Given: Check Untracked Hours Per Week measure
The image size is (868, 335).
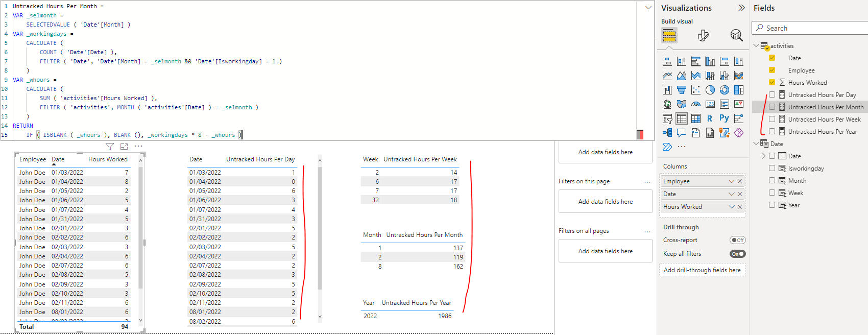Looking at the screenshot, I should pyautogui.click(x=772, y=119).
